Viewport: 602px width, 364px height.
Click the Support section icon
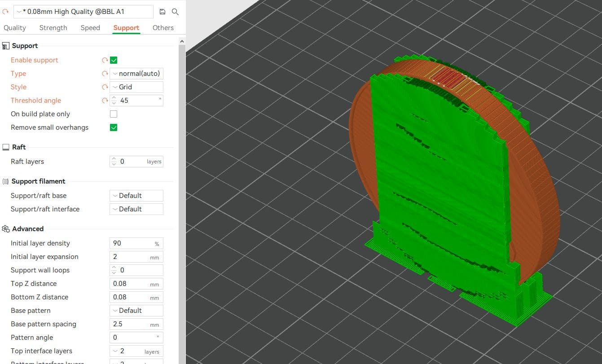click(x=6, y=46)
